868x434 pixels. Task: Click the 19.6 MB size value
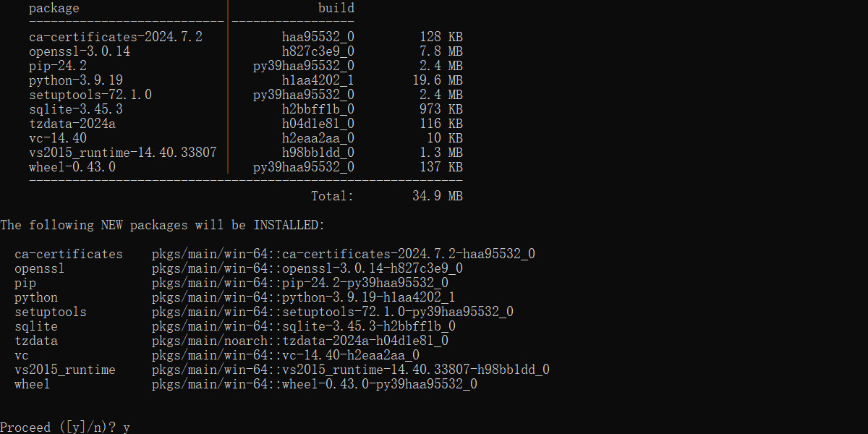click(x=438, y=80)
